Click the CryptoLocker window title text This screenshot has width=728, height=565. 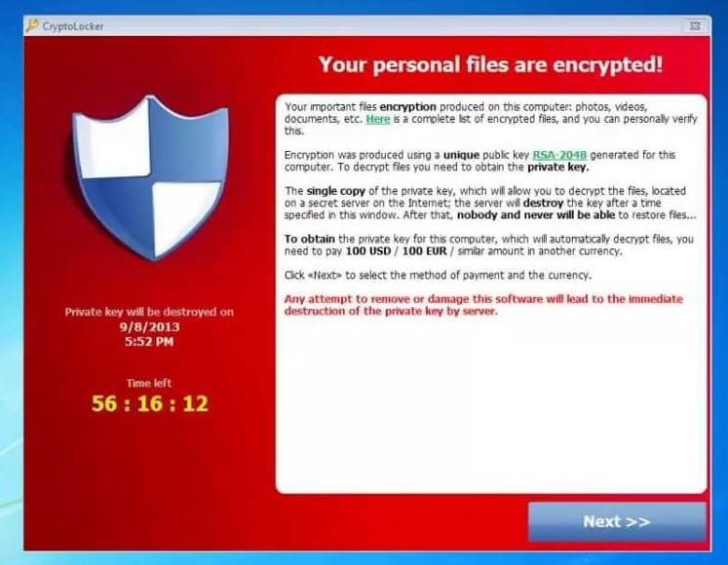pos(73,26)
